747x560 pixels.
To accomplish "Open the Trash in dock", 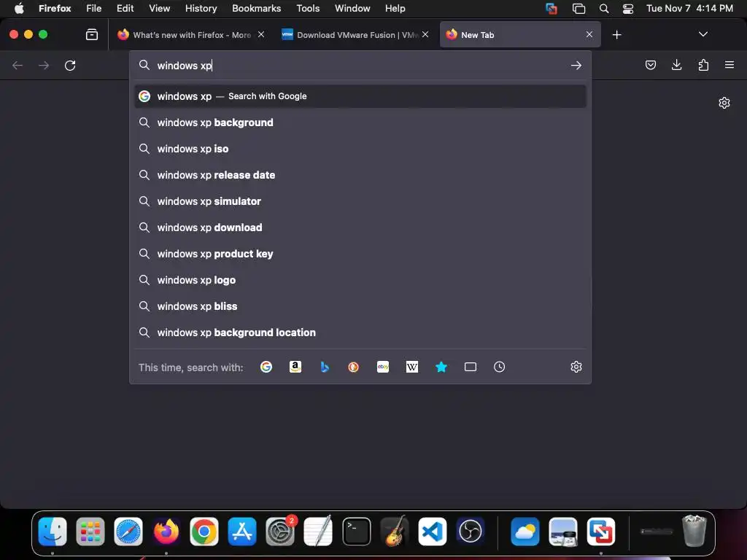I will point(694,531).
